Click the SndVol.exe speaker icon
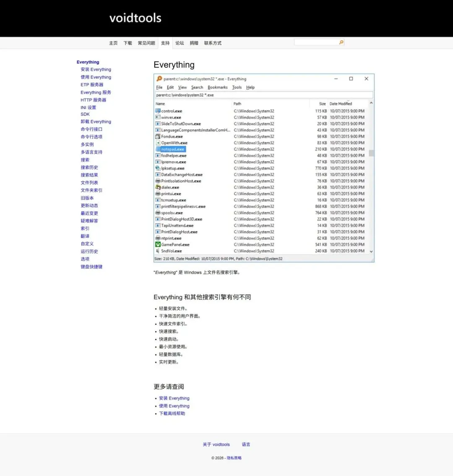The height and width of the screenshot is (476, 453). coord(158,251)
